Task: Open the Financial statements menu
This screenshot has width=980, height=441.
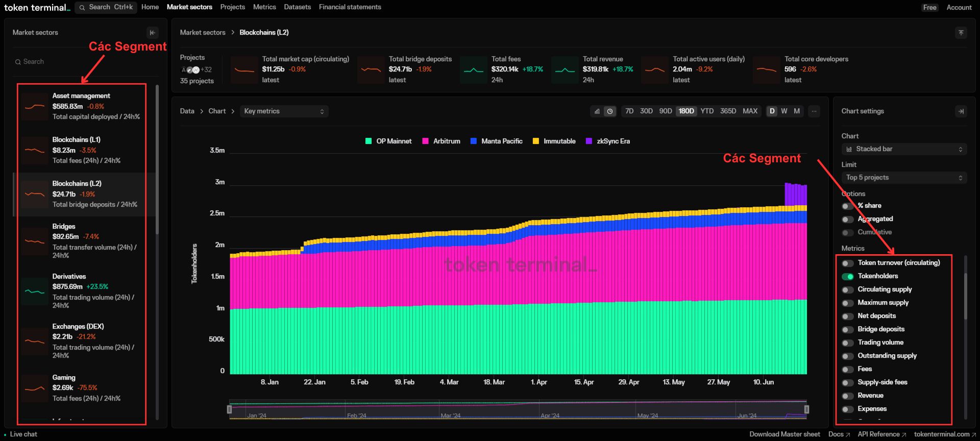Action: tap(350, 7)
